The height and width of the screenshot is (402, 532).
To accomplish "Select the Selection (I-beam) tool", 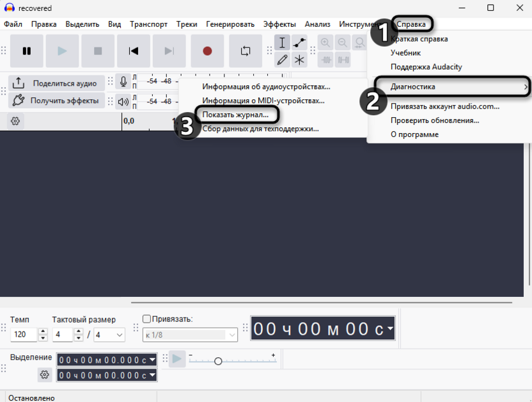I will (282, 43).
